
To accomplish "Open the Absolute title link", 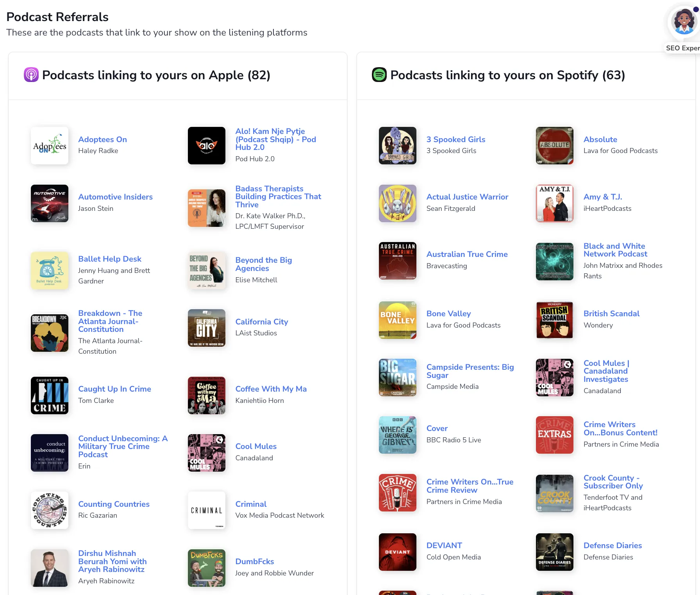I will coord(600,139).
